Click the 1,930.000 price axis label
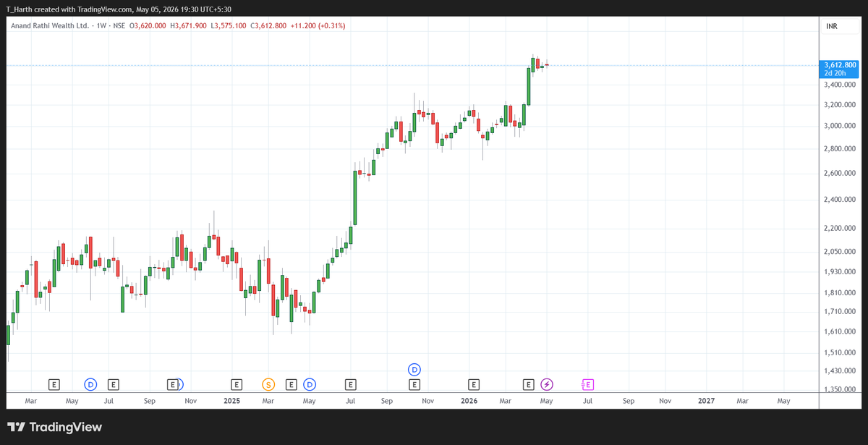 point(840,271)
